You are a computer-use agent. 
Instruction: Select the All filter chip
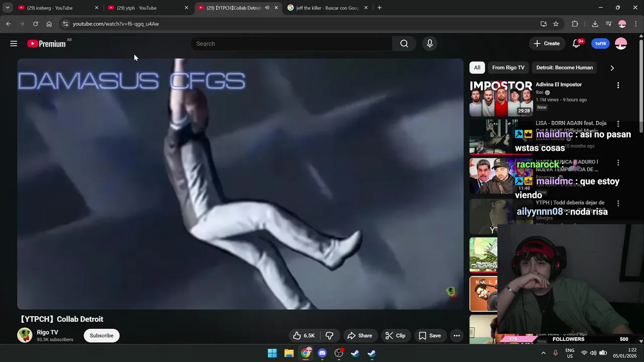pos(477,68)
